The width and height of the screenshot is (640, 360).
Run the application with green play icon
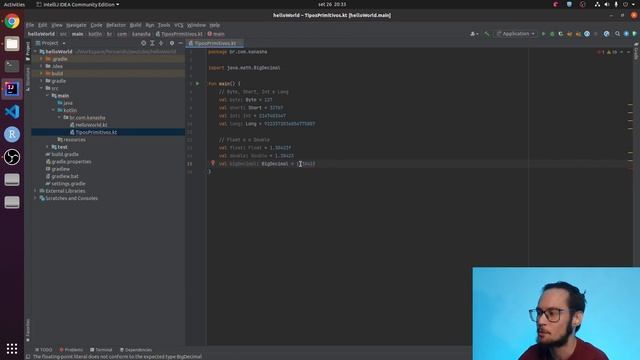click(543, 34)
